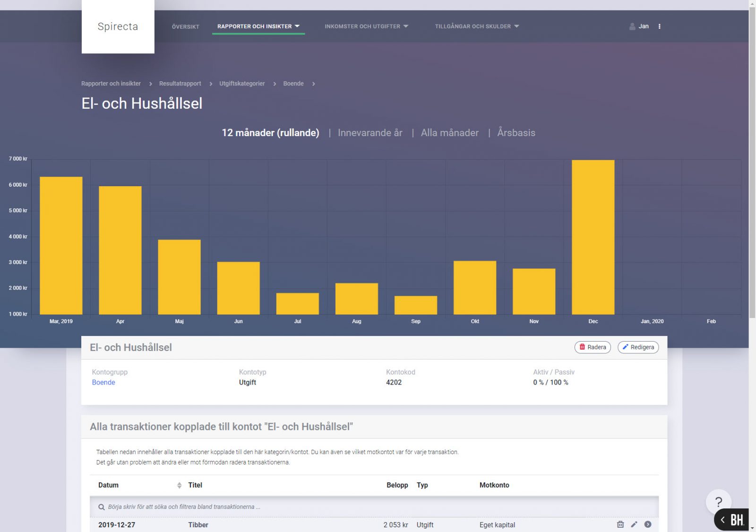Click the Redigera button
Screen dimensions: 756x532
click(638, 347)
